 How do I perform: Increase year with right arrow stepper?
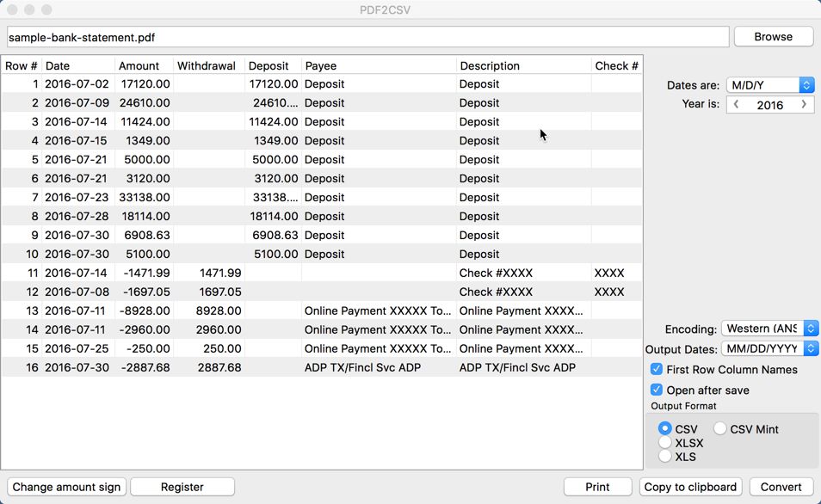[804, 105]
